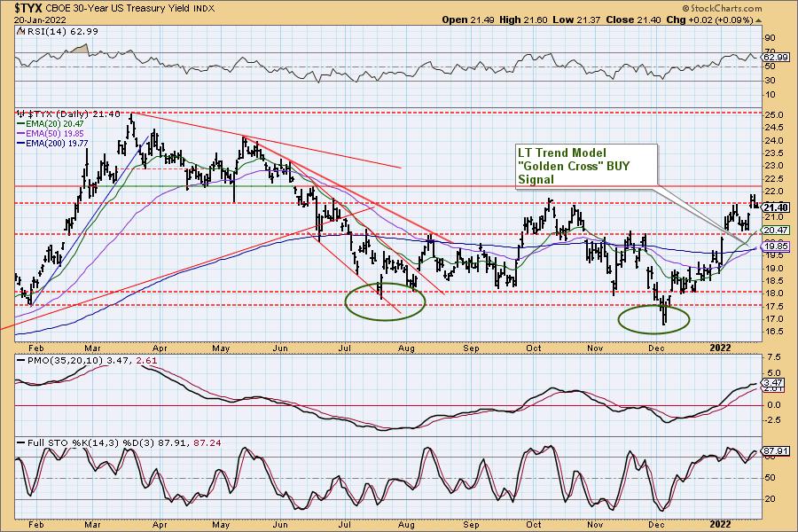The width and height of the screenshot is (798, 532).
Task: Click the green ellipse marking the December low
Action: click(x=654, y=319)
